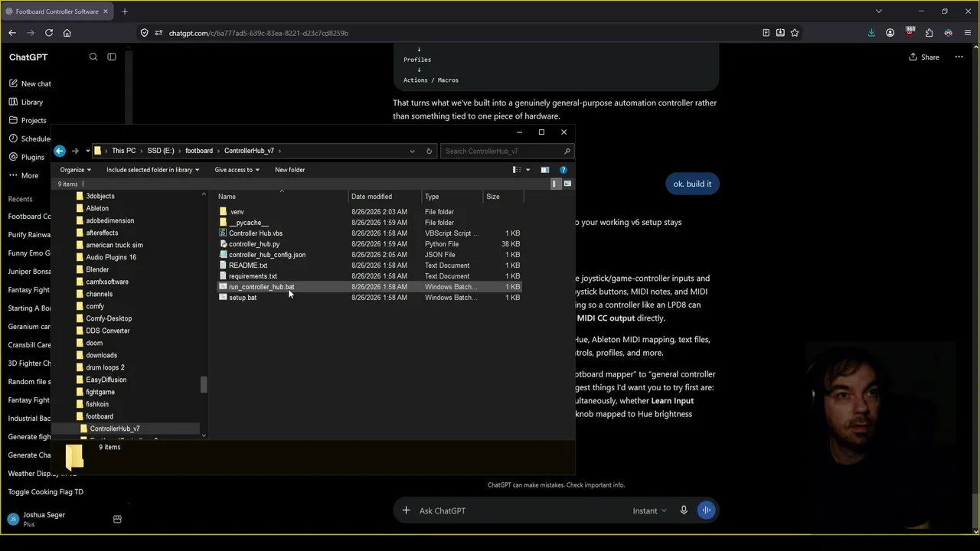
Task: Click the dictate microphone icon
Action: 684,510
